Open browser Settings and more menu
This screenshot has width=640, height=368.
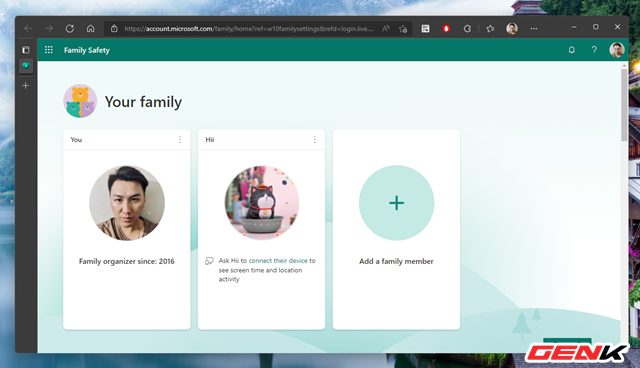(534, 29)
